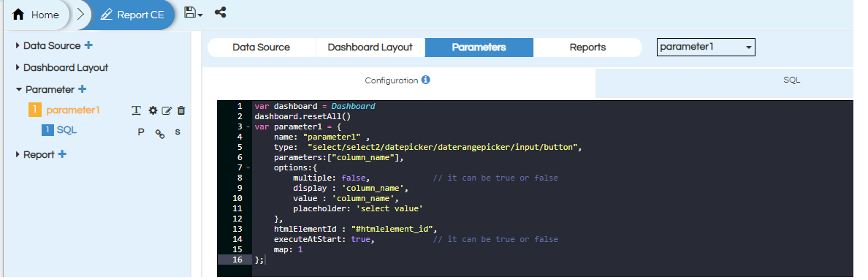
Task: Switch to the Dashboard Layout tab
Action: click(x=370, y=47)
